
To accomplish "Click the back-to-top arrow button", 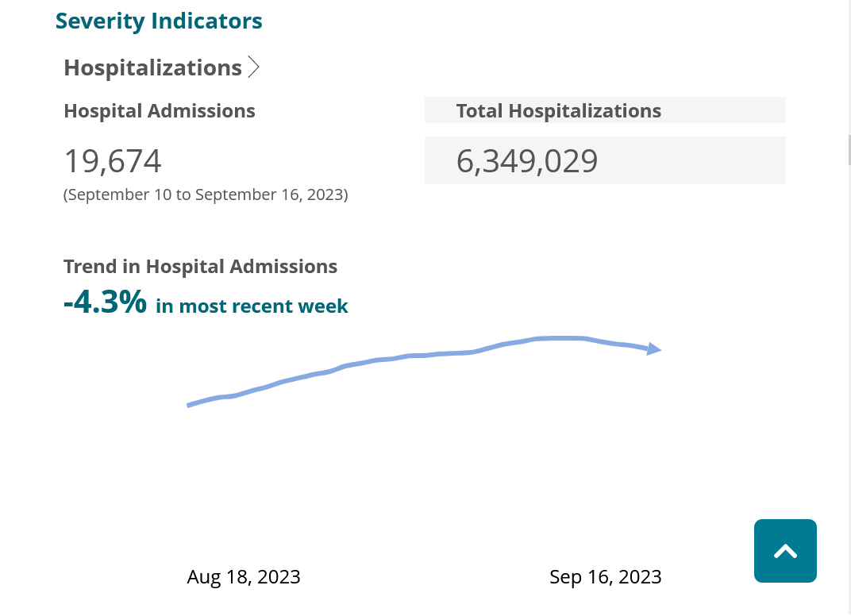I will click(785, 551).
